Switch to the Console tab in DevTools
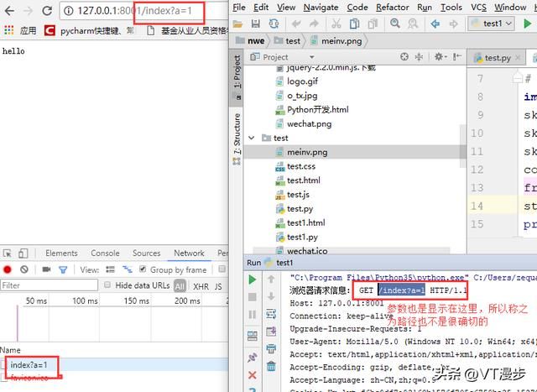 click(105, 253)
